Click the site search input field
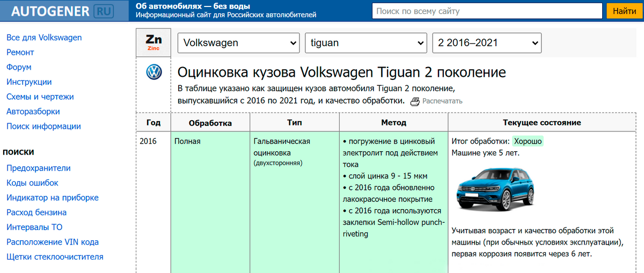This screenshot has height=273, width=644. [487, 11]
